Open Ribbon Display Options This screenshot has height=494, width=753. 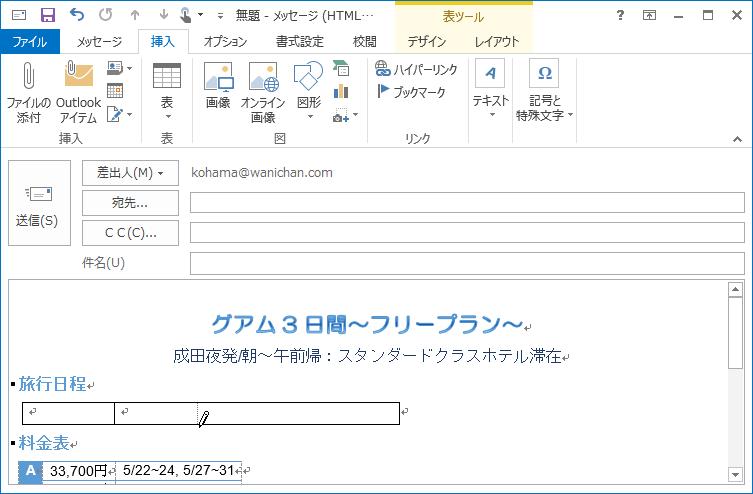tap(649, 15)
